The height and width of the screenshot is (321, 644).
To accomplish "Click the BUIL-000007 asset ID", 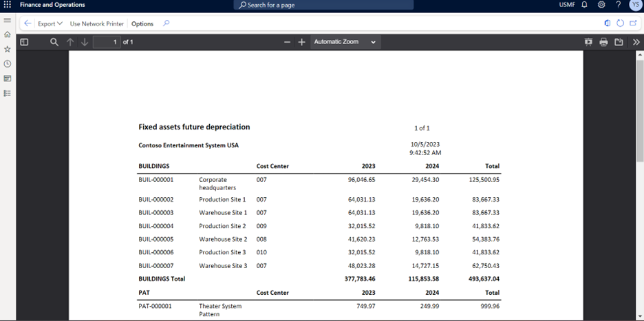I will point(156,266).
